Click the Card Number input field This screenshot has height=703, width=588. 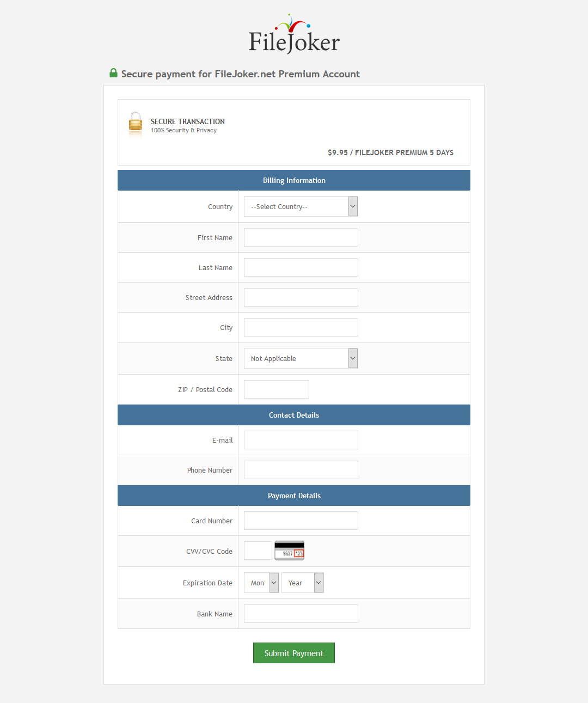tap(301, 521)
